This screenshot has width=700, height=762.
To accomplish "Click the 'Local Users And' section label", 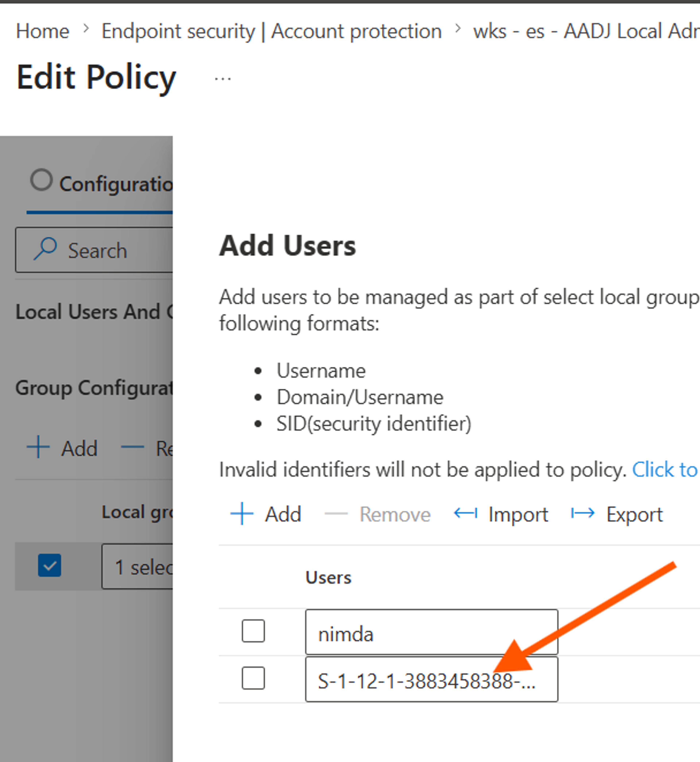I will pos(94,312).
